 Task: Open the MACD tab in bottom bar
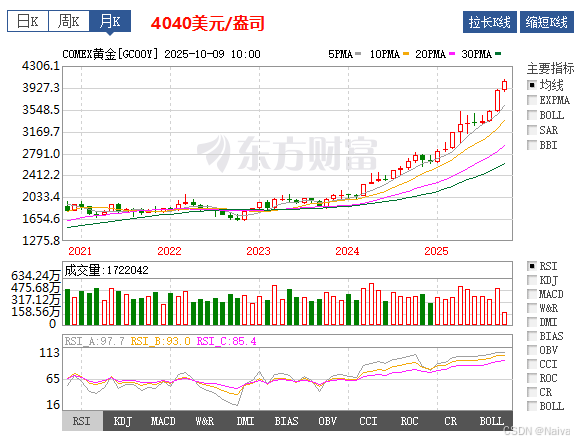[x=163, y=421]
